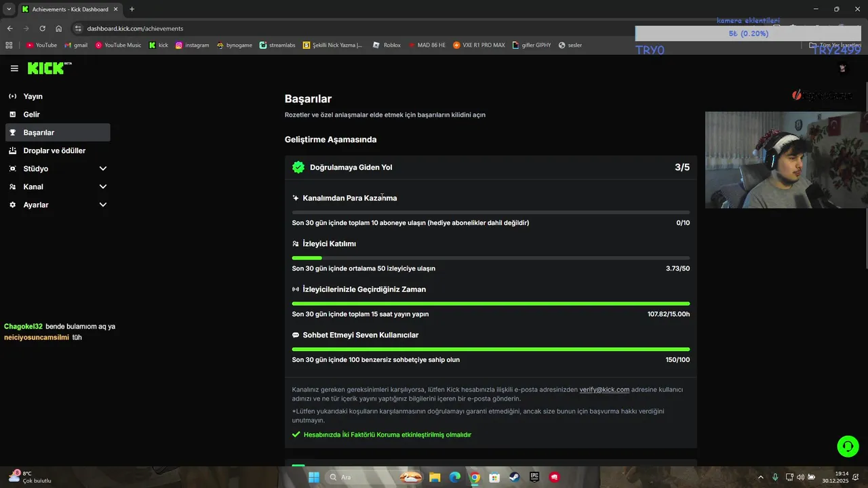Open the YouTube Music bookmark
The height and width of the screenshot is (488, 868).
coord(118,45)
